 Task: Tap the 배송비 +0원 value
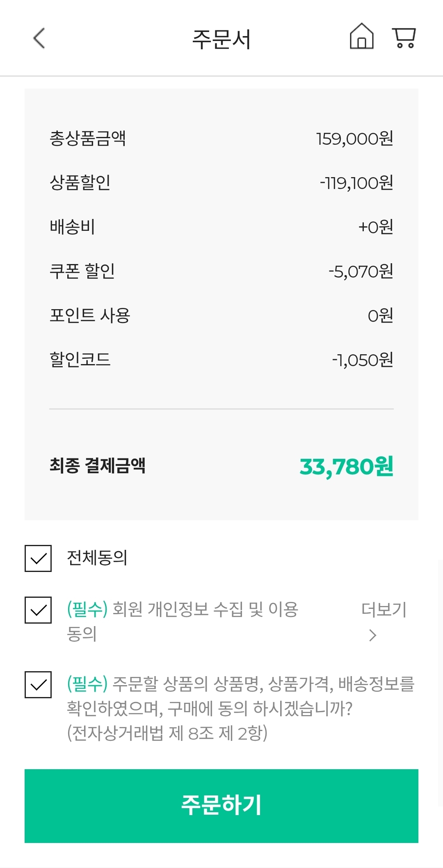pyautogui.click(x=376, y=227)
